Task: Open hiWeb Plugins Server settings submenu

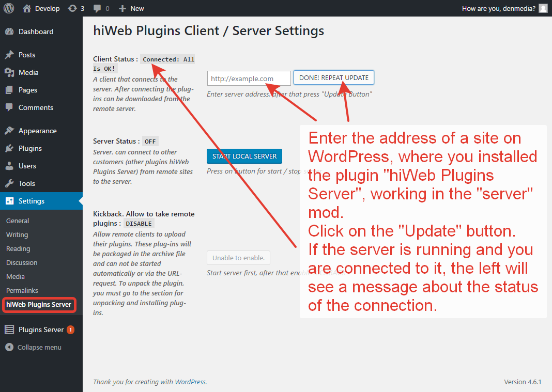Action: tap(39, 304)
